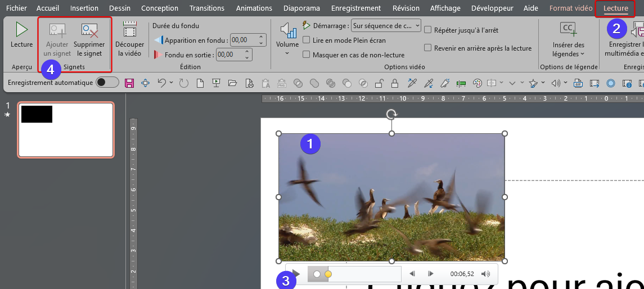Open the color palette icon
644x289 pixels.
point(477,83)
